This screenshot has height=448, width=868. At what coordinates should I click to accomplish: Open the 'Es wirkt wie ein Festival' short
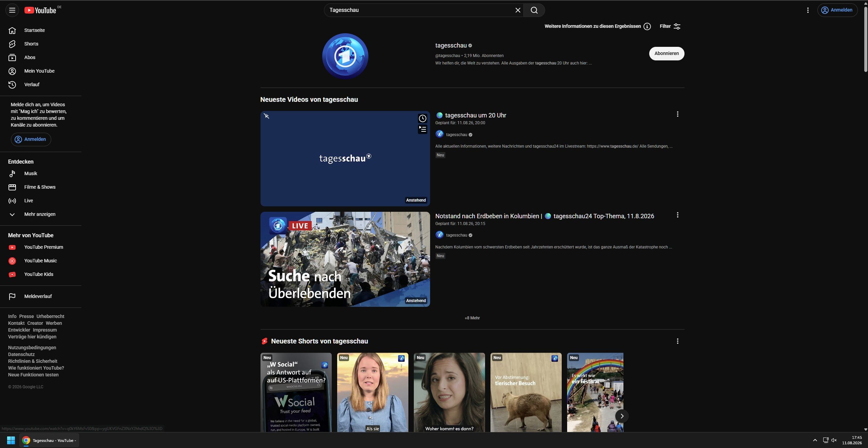click(x=595, y=392)
